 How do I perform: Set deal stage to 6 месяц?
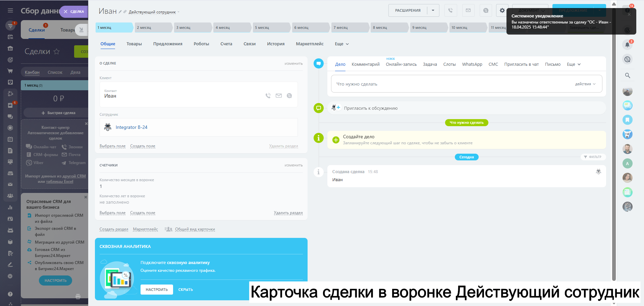coord(311,28)
